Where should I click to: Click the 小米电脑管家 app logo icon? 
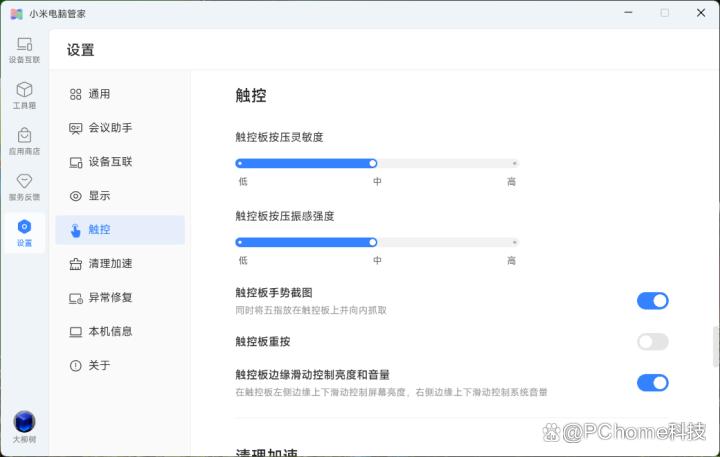(16, 13)
